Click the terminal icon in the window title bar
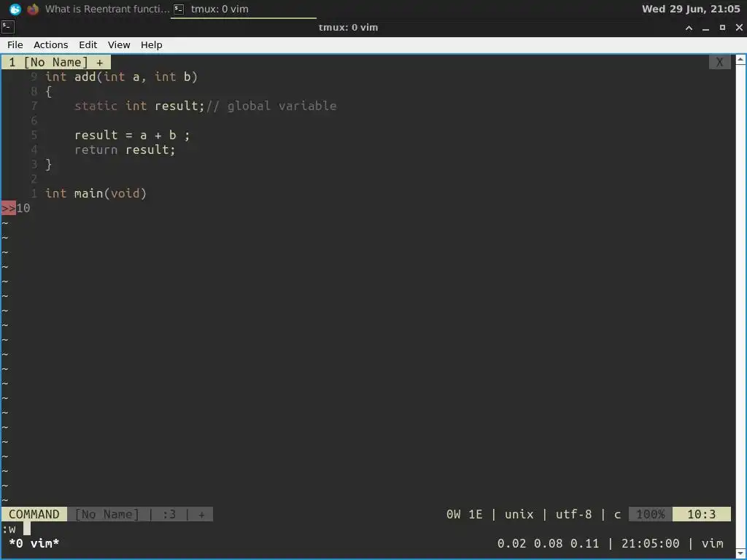This screenshot has width=747, height=560. [7, 27]
